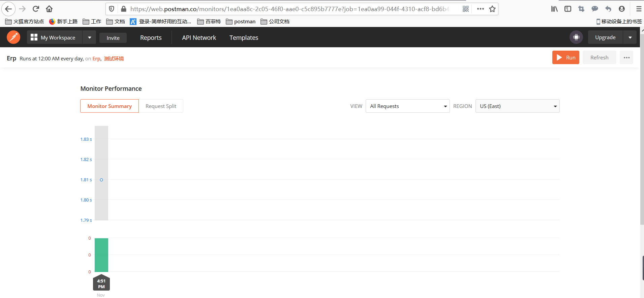644x298 pixels.
Task: Open the Firefox hamburger menu
Action: pos(639,9)
